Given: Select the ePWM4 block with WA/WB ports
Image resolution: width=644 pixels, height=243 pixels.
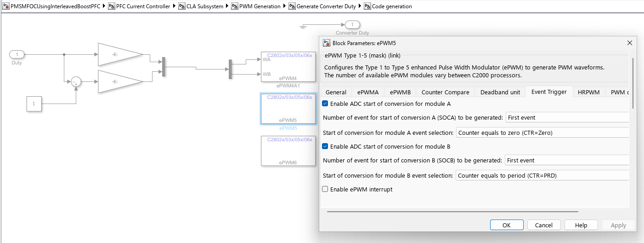Looking at the screenshot, I should (x=288, y=66).
